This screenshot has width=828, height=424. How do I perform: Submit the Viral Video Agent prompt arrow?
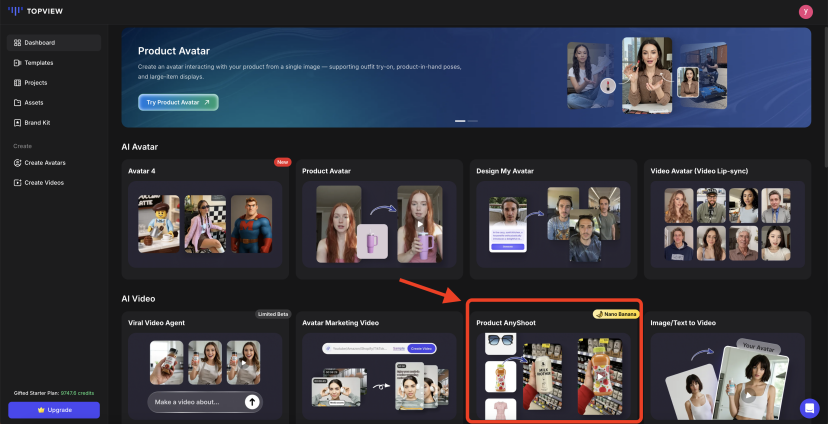252,402
